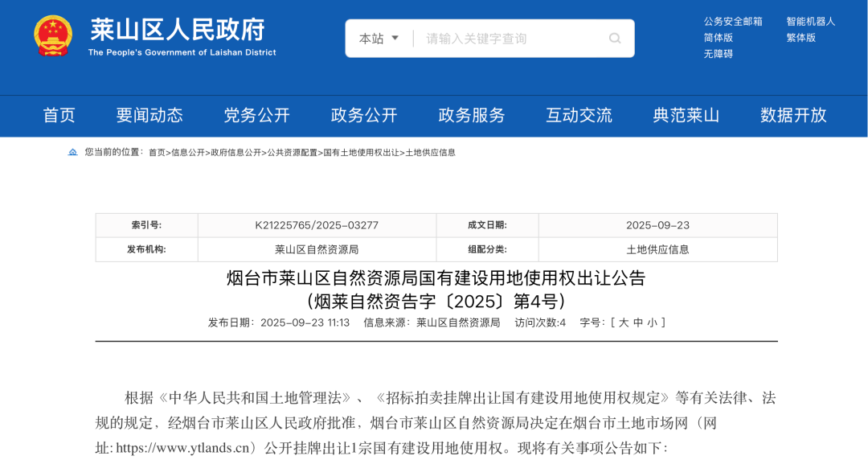Viewport: 868px width, 460px height.
Task: Click the breadcrumb location icon
Action: pos(73,152)
